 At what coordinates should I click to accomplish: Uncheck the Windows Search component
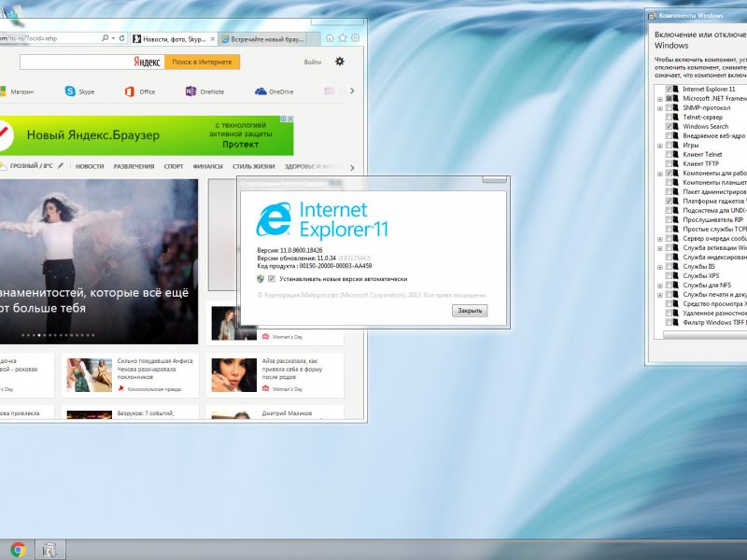pyautogui.click(x=669, y=127)
